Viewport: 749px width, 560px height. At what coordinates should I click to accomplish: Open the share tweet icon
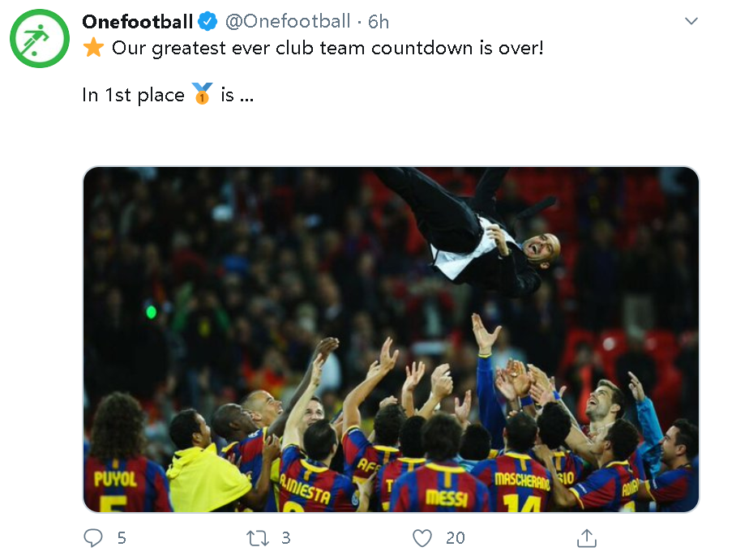pos(587,537)
